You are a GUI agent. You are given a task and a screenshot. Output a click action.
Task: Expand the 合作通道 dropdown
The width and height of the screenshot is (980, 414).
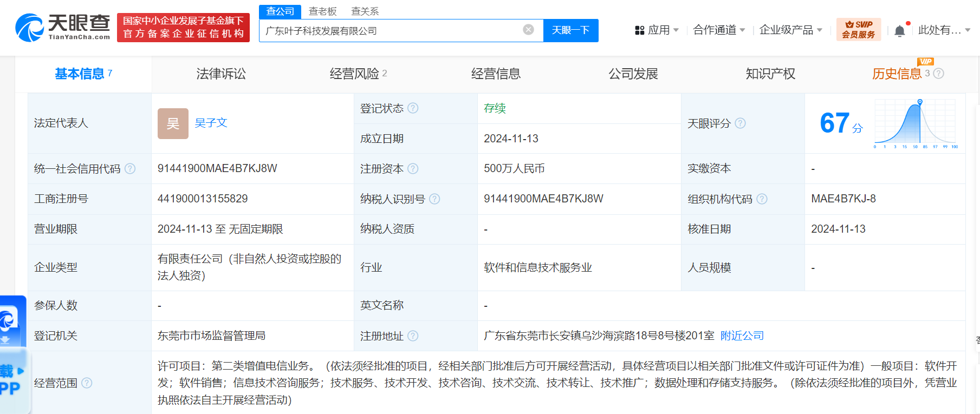click(719, 30)
